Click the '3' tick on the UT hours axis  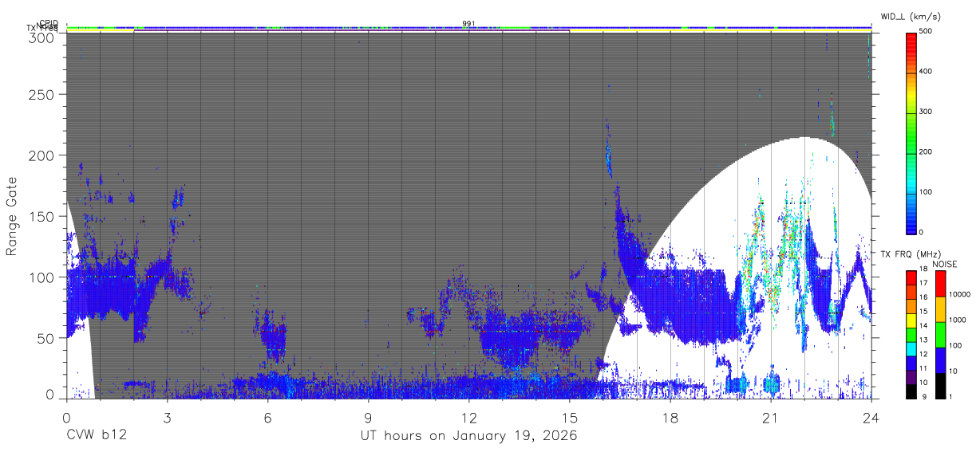click(x=167, y=417)
